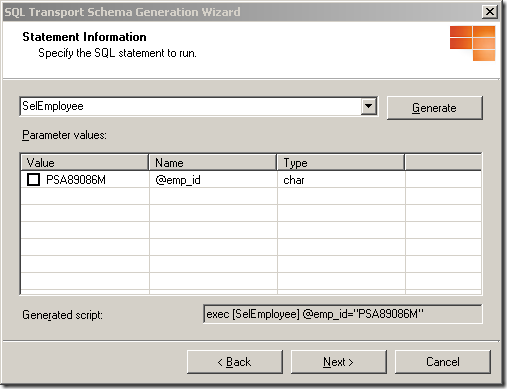The width and height of the screenshot is (507, 389).
Task: Select the @emp_id name cell
Action: point(213,180)
